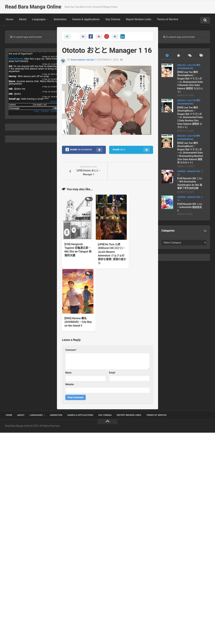Screen dimensions: 215x644
Task: Click chatbox message input
Action: [31, 108]
